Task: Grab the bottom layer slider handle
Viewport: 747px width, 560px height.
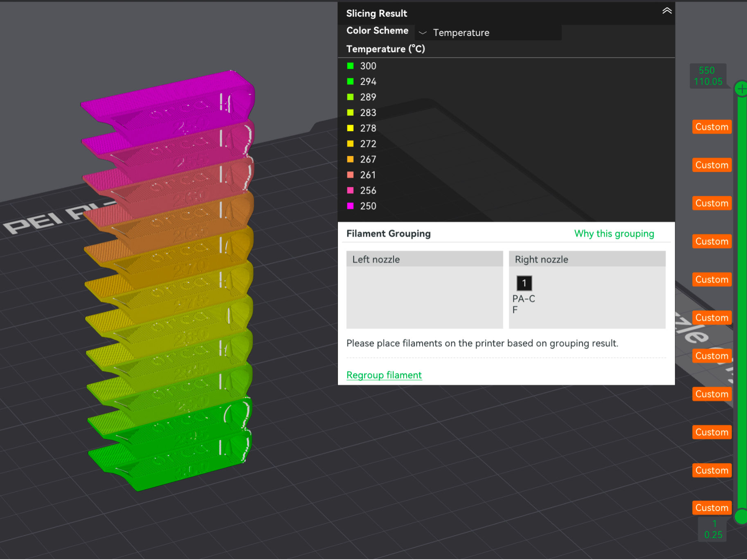Action: pos(741,517)
